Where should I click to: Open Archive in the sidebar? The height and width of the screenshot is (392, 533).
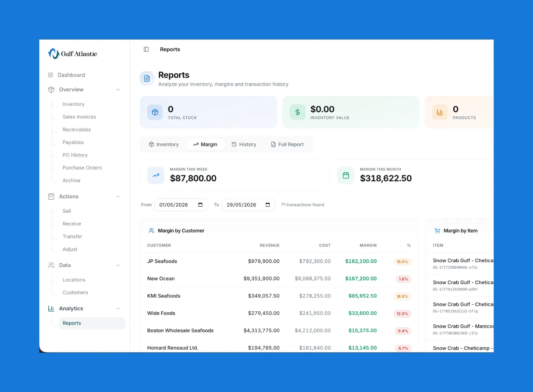pyautogui.click(x=72, y=181)
